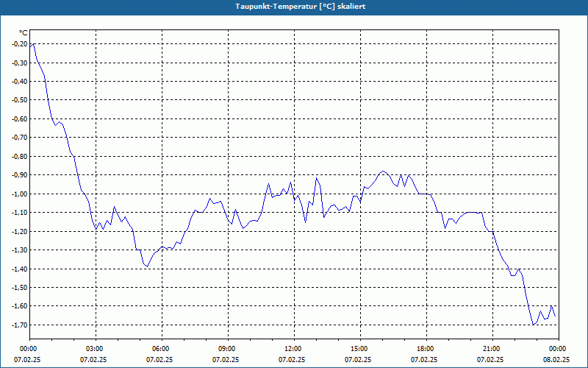This screenshot has width=588, height=368.
Task: Select the -1,00 y-axis label
Action: pos(21,194)
